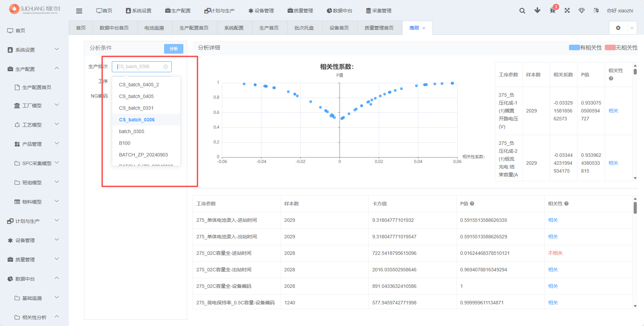
Task: Open the 你好 xiaozhi user menu
Action: tap(620, 11)
